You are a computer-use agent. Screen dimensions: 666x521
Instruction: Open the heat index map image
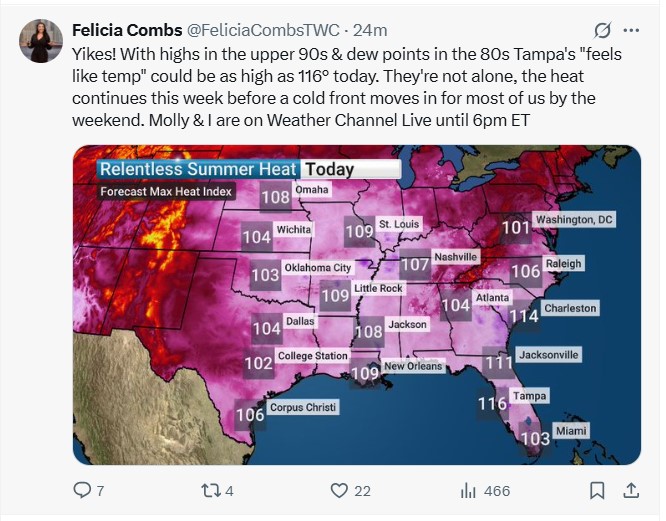pos(357,305)
